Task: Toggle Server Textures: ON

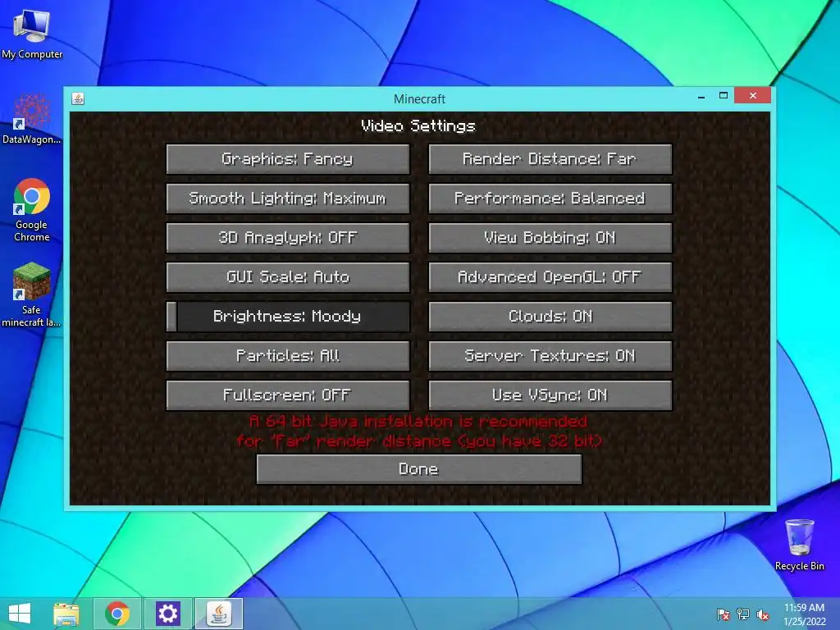Action: [550, 356]
